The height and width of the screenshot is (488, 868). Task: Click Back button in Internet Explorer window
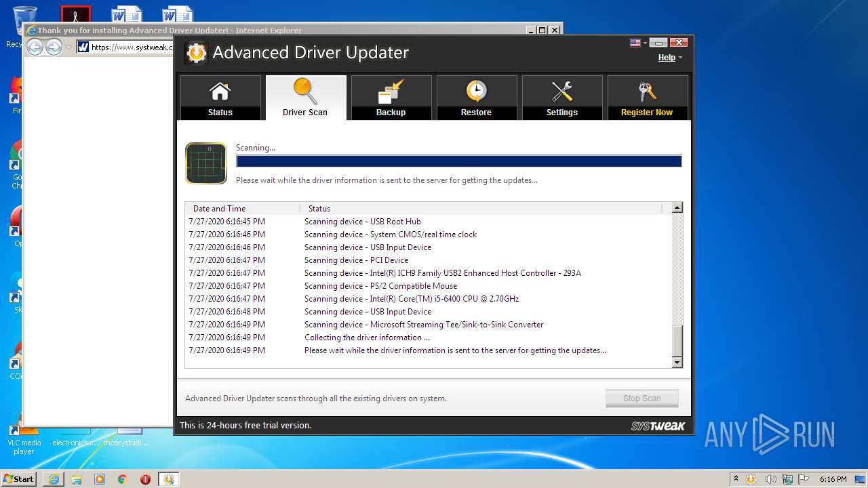click(x=35, y=47)
